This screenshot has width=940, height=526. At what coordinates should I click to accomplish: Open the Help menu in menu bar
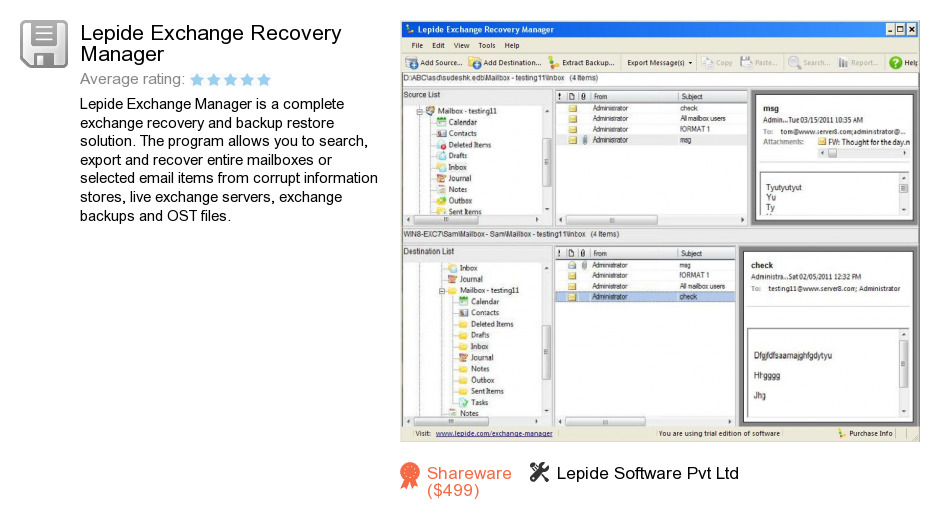(511, 46)
